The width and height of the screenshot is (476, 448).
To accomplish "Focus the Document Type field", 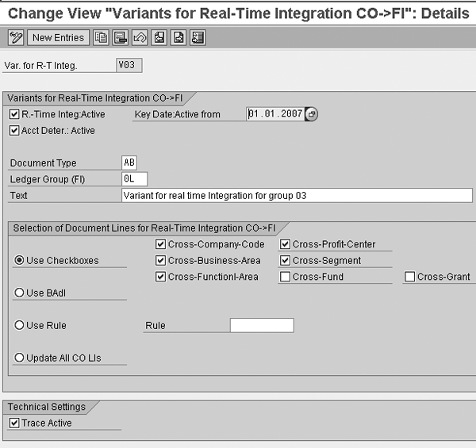I will (130, 163).
